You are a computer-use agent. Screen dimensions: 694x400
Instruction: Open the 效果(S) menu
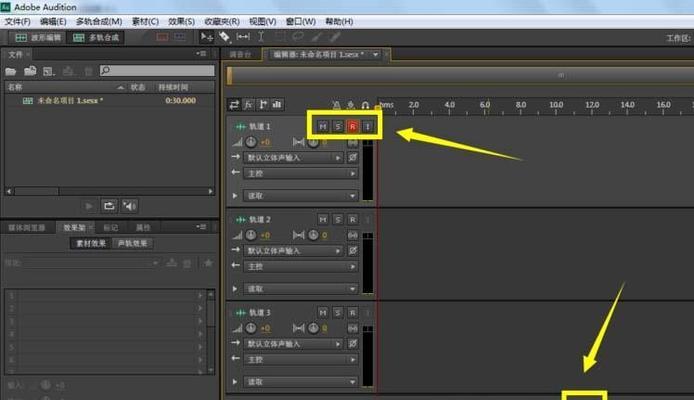click(x=181, y=21)
